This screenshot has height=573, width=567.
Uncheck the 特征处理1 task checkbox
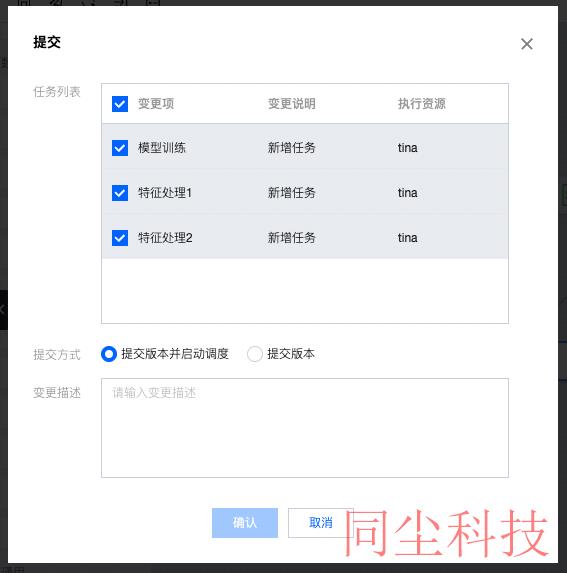click(x=120, y=193)
